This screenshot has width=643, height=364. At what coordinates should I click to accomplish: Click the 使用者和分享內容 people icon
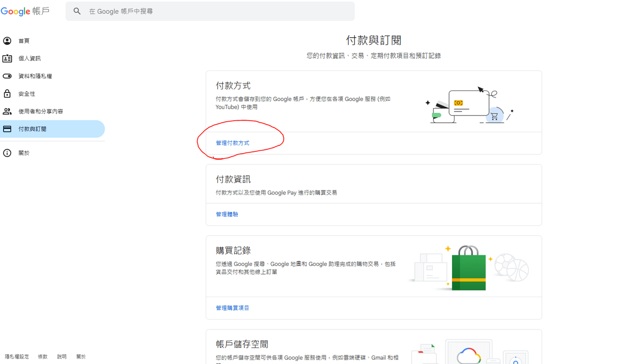7,111
